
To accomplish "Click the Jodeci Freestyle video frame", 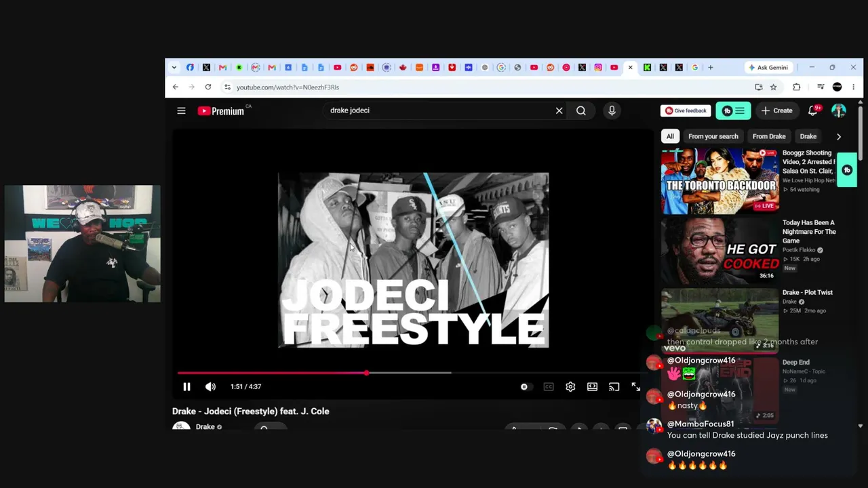I will pos(413,260).
